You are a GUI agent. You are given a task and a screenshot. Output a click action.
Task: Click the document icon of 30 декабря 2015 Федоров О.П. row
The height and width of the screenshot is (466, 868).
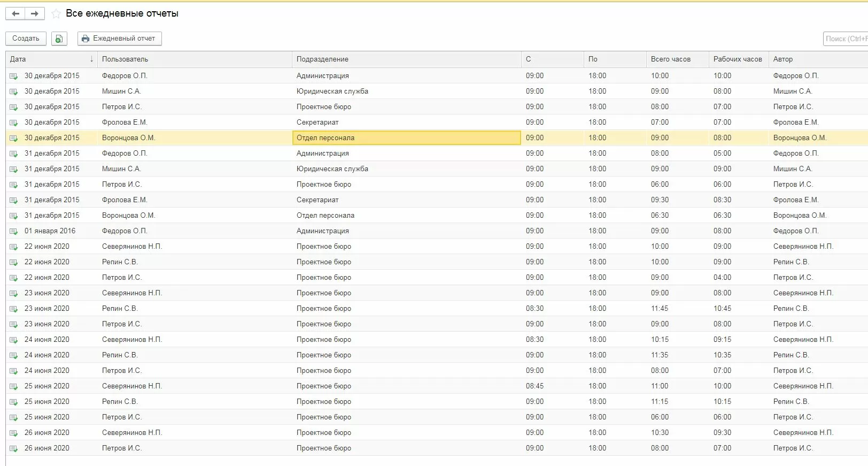(x=13, y=76)
